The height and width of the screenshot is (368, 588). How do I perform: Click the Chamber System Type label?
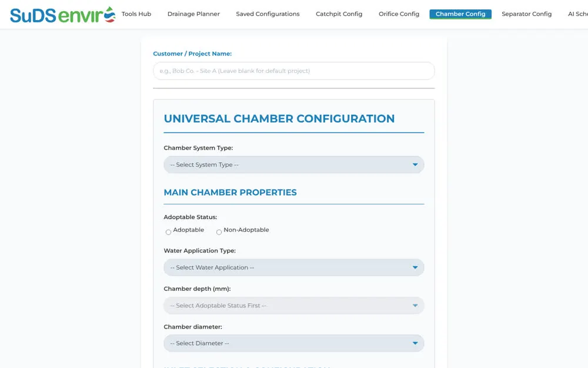[198, 148]
